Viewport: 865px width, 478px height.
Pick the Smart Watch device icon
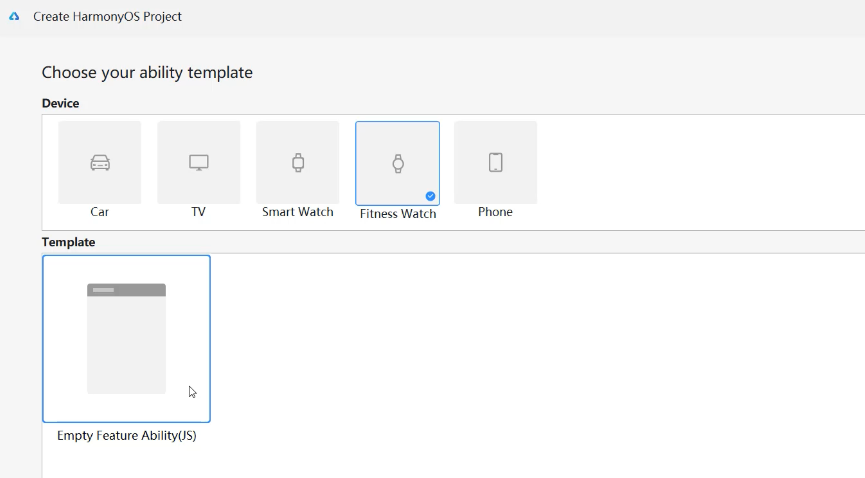coord(298,163)
